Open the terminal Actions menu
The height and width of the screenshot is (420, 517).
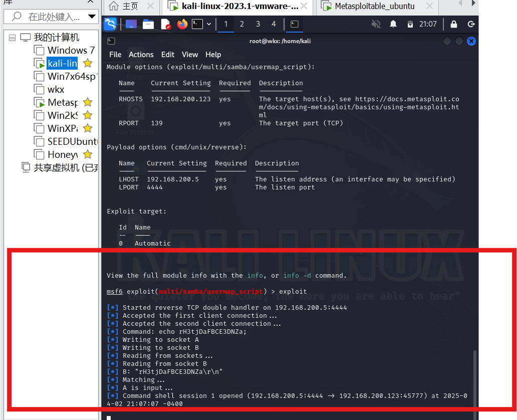coord(141,55)
